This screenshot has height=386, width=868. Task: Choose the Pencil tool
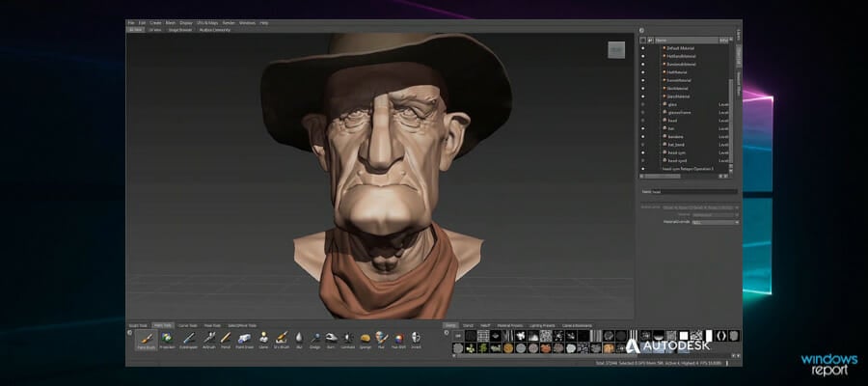coord(226,340)
